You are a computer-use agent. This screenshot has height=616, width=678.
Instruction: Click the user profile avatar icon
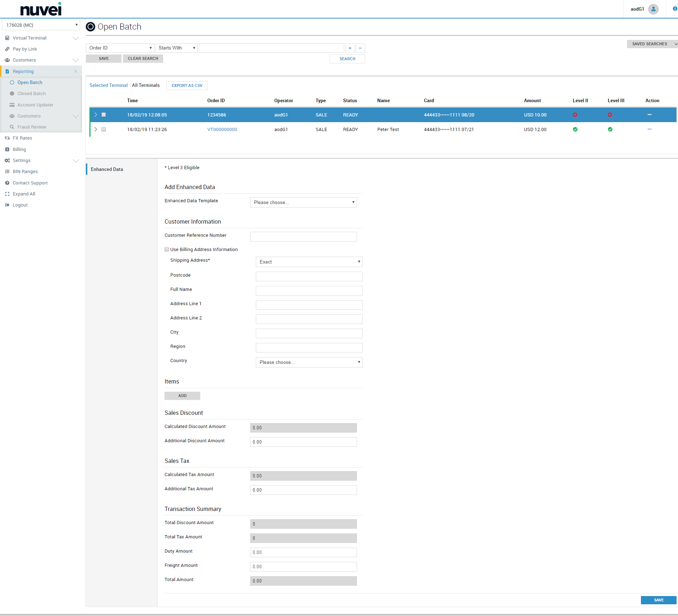pos(653,9)
